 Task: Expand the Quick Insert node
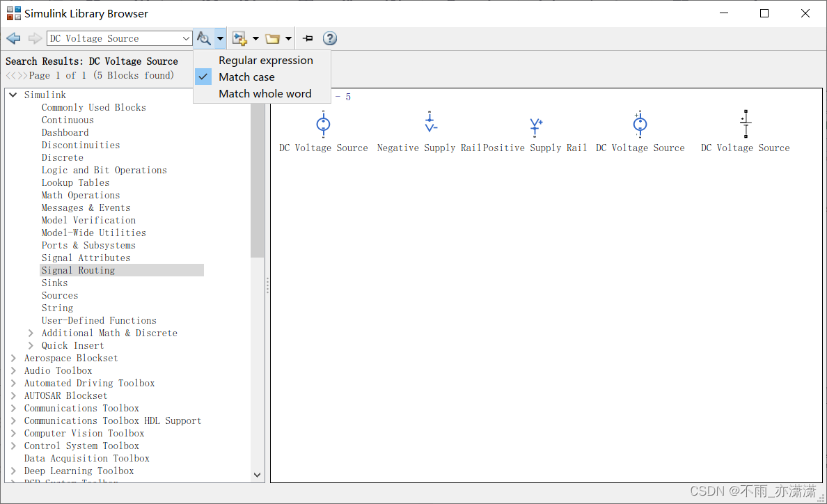31,346
